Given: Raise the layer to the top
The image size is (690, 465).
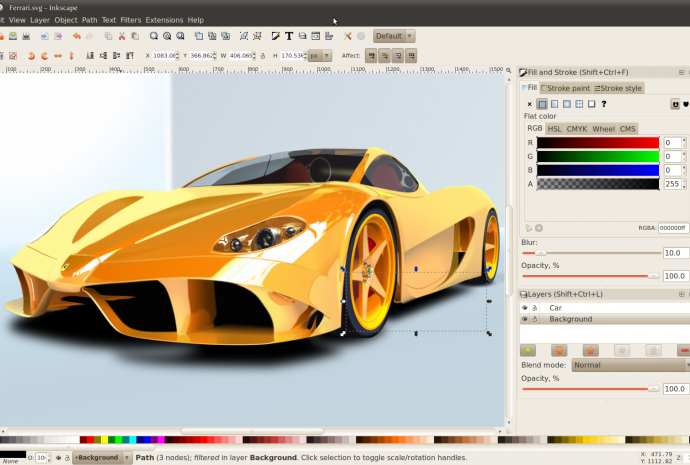Looking at the screenshot, I should tap(559, 350).
